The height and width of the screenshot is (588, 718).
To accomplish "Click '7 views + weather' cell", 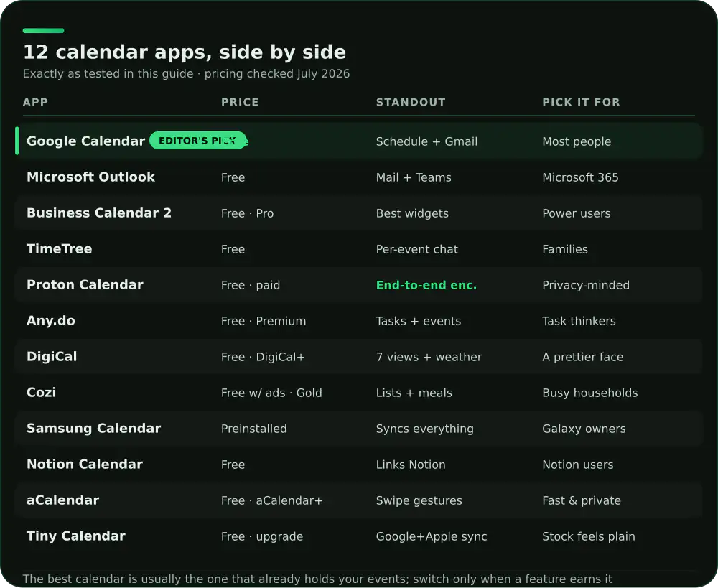I will pyautogui.click(x=429, y=358).
